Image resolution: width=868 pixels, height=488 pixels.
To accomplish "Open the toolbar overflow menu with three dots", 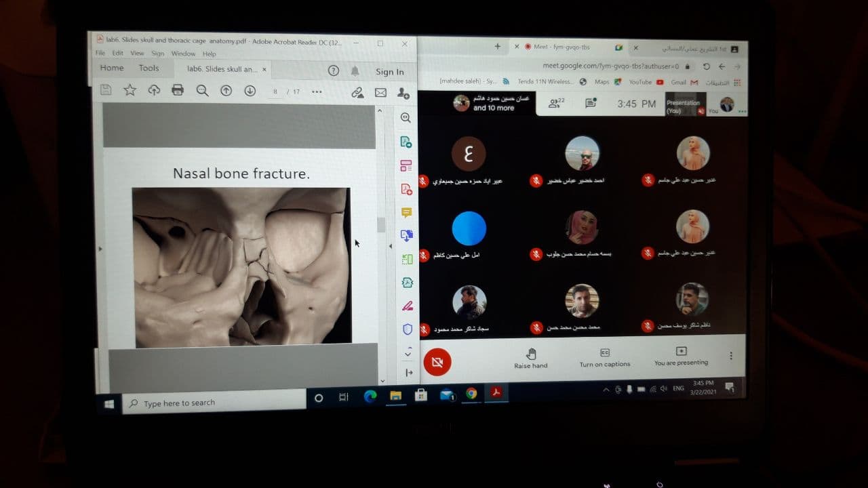I will [316, 91].
